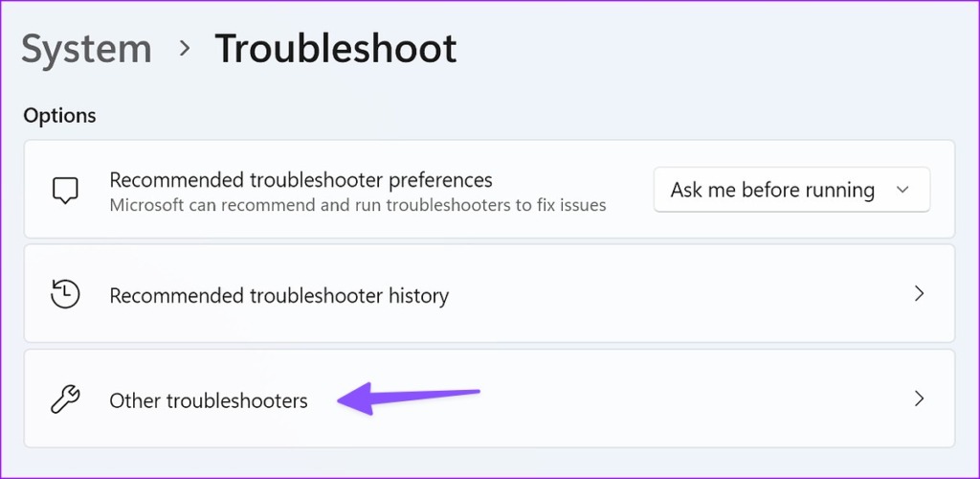Image resolution: width=980 pixels, height=479 pixels.
Task: Click the Troubleshoot page heading
Action: click(x=335, y=49)
